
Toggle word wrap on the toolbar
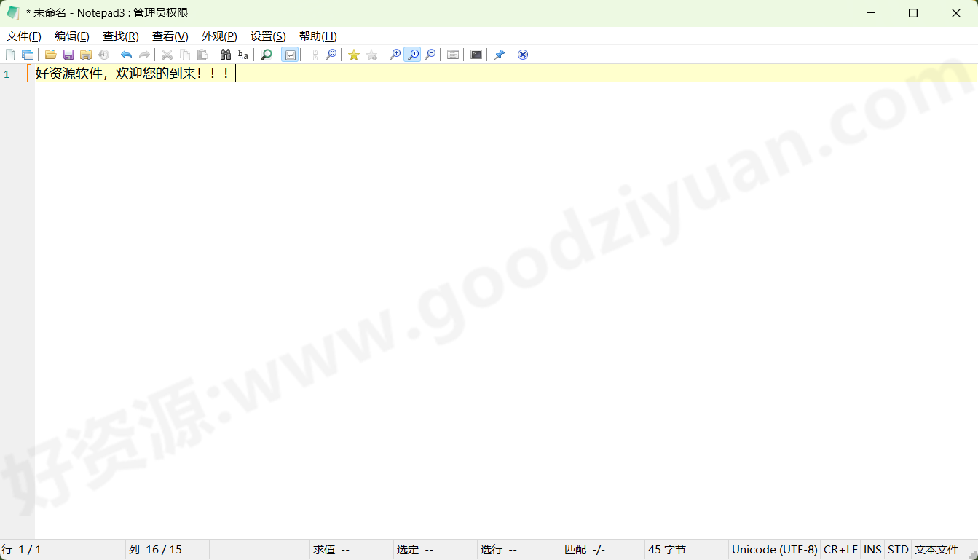click(x=290, y=55)
